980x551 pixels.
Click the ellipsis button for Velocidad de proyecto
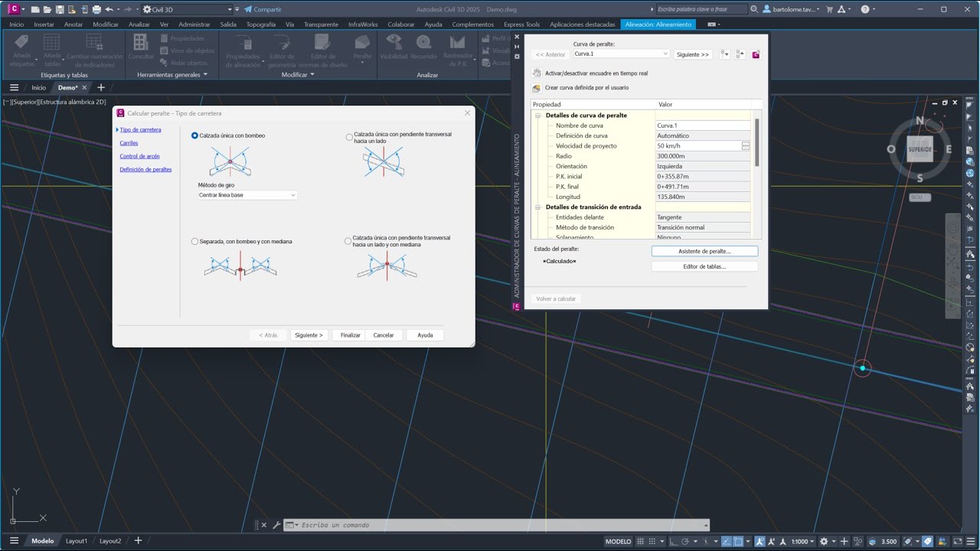click(x=745, y=145)
